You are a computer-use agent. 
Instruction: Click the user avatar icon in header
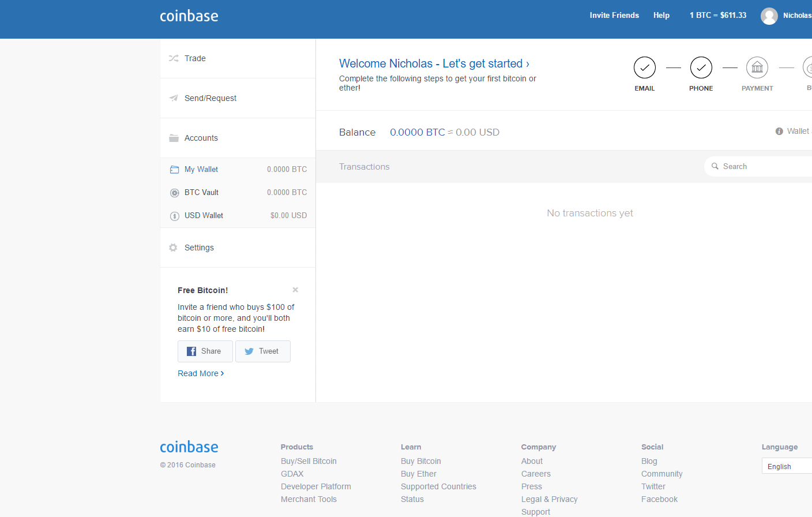click(x=769, y=16)
